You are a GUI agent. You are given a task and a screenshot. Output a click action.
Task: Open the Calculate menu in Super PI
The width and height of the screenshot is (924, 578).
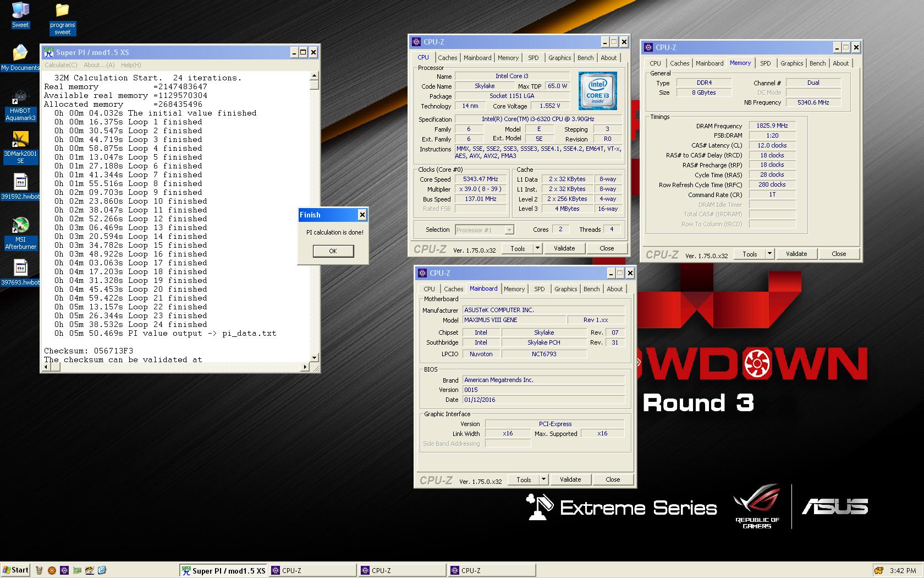point(61,65)
